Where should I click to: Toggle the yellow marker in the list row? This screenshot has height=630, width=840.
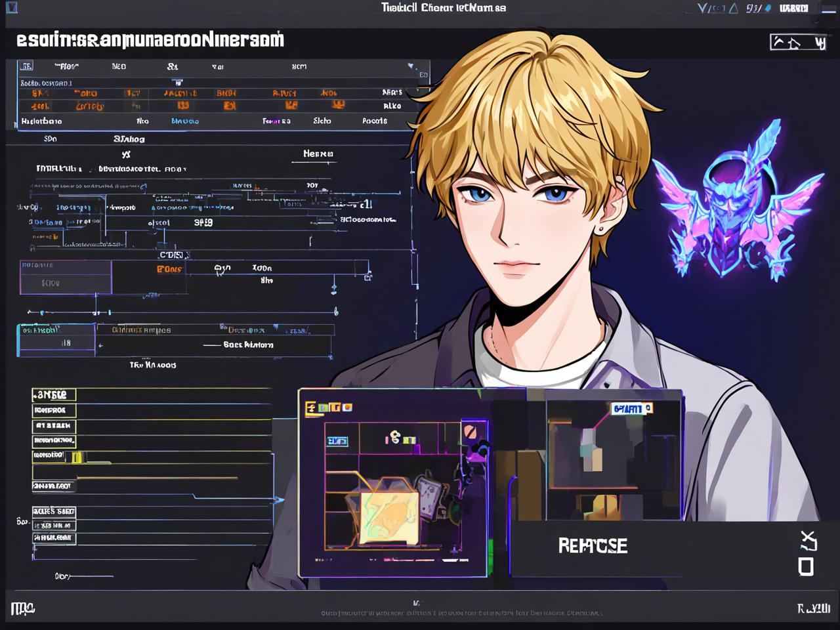click(76, 457)
